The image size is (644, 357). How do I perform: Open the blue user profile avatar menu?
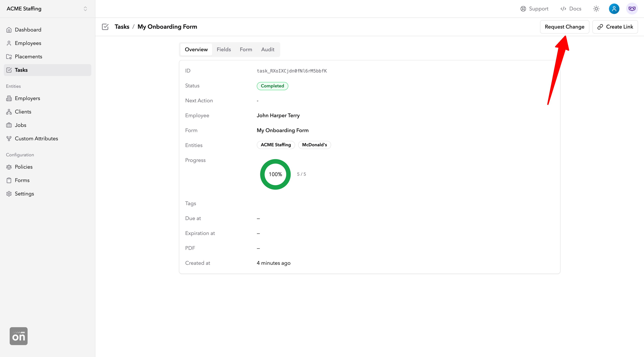pyautogui.click(x=614, y=9)
